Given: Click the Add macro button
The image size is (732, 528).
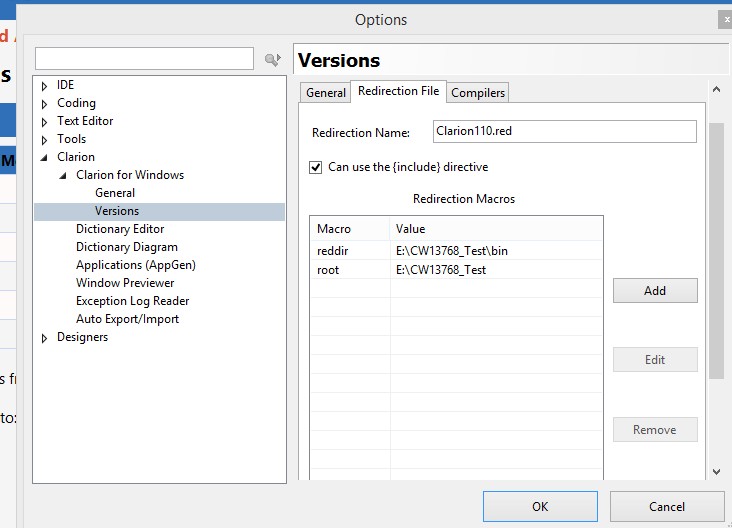Looking at the screenshot, I should (x=655, y=290).
